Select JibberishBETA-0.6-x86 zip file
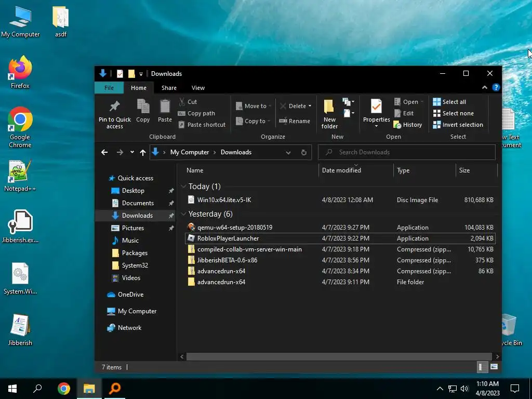This screenshot has width=532, height=399. pos(341,260)
